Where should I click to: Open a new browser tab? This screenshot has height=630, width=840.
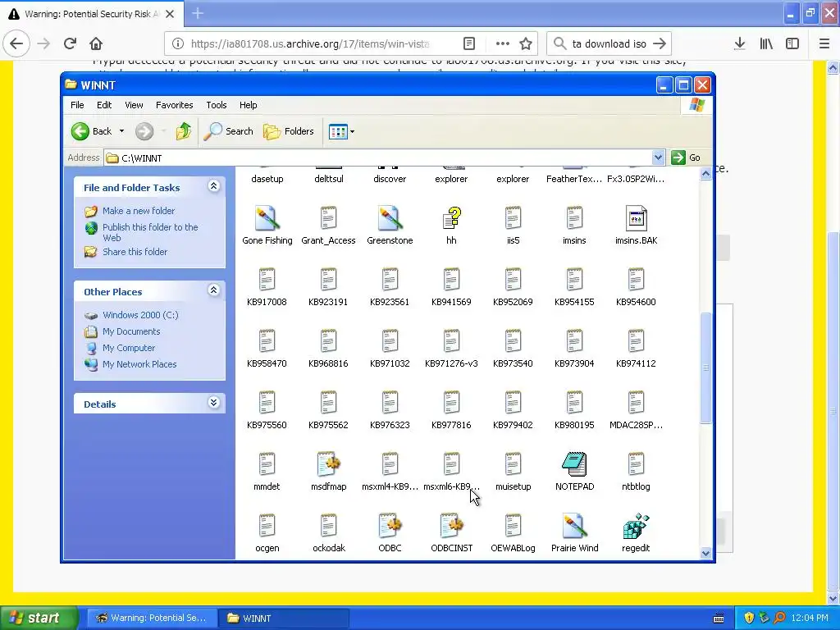(x=198, y=13)
